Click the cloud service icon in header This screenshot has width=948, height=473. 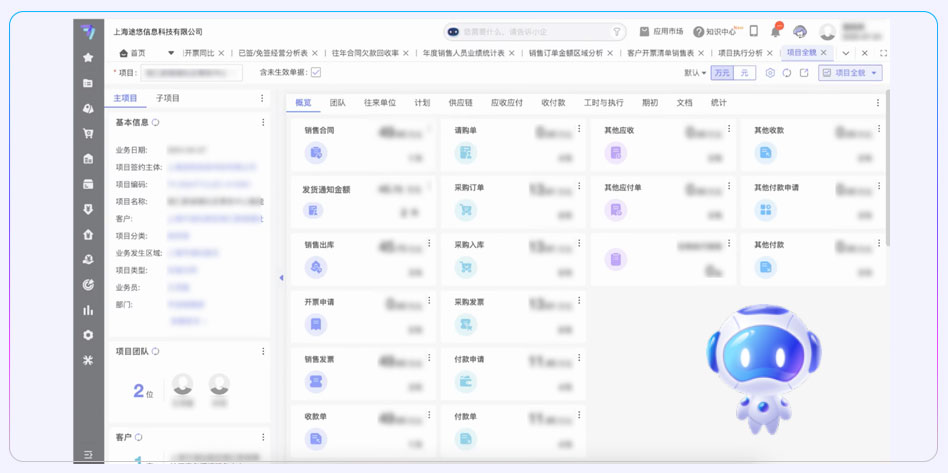coord(800,31)
